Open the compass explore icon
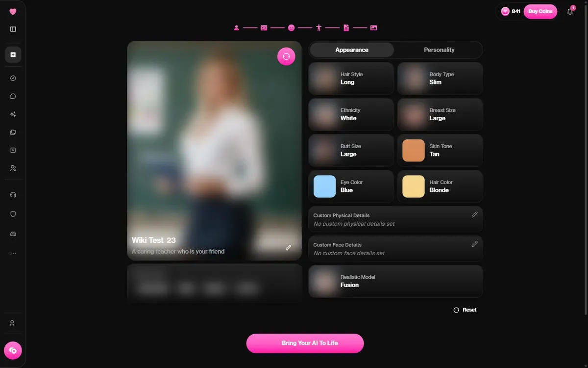588x368 pixels. 13,78
